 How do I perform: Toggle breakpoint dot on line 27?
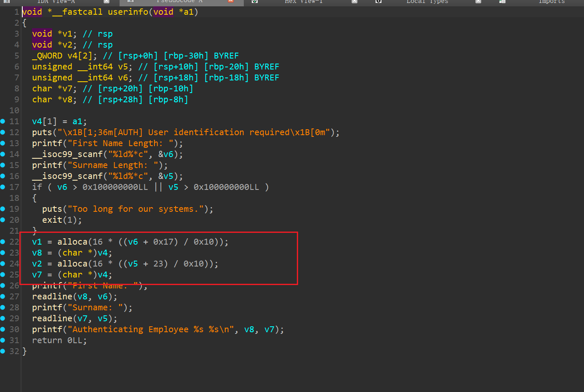[3, 296]
